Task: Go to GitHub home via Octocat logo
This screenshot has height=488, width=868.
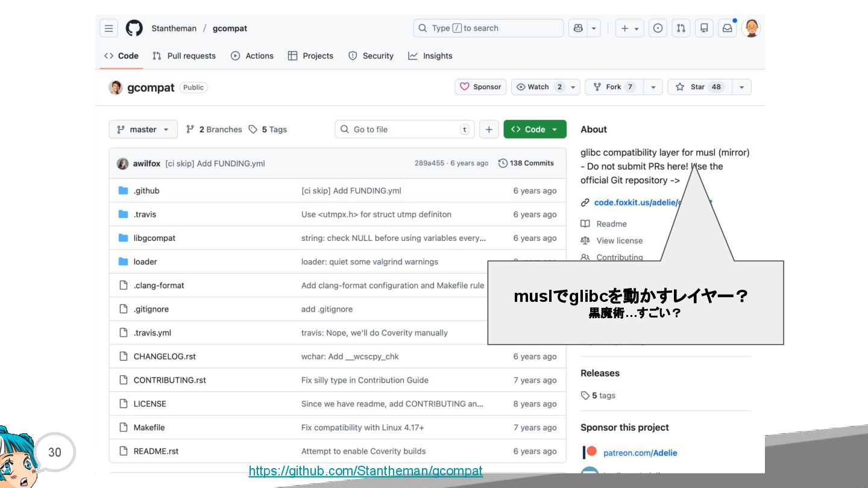Action: point(134,28)
